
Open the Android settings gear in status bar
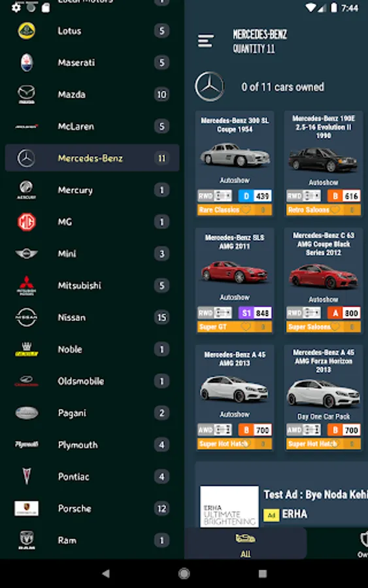coord(16,7)
